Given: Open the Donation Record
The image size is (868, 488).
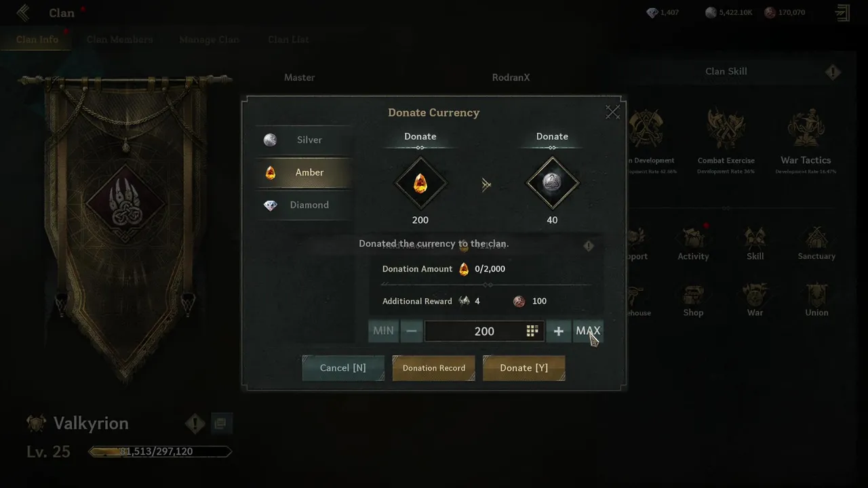Looking at the screenshot, I should click(434, 367).
